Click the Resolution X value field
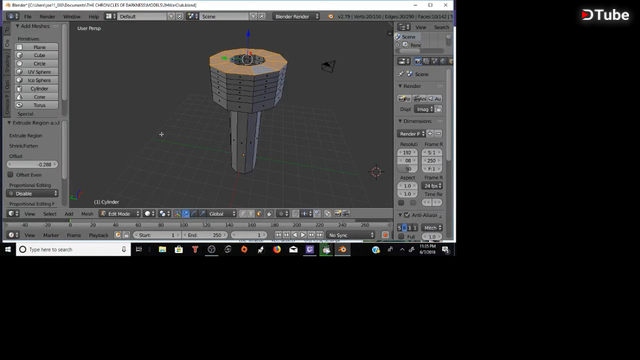The width and height of the screenshot is (640, 360). point(407,153)
